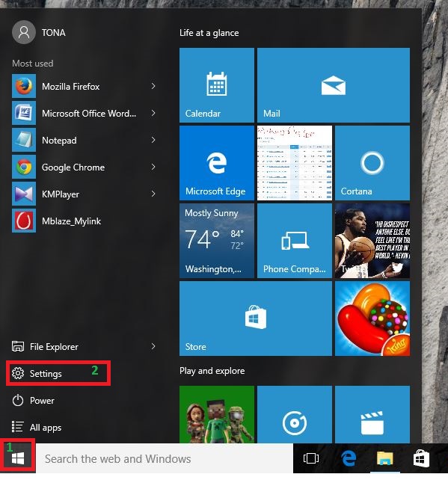This screenshot has width=448, height=483.
Task: Launch the Candy Crush tile
Action: pyautogui.click(x=372, y=319)
